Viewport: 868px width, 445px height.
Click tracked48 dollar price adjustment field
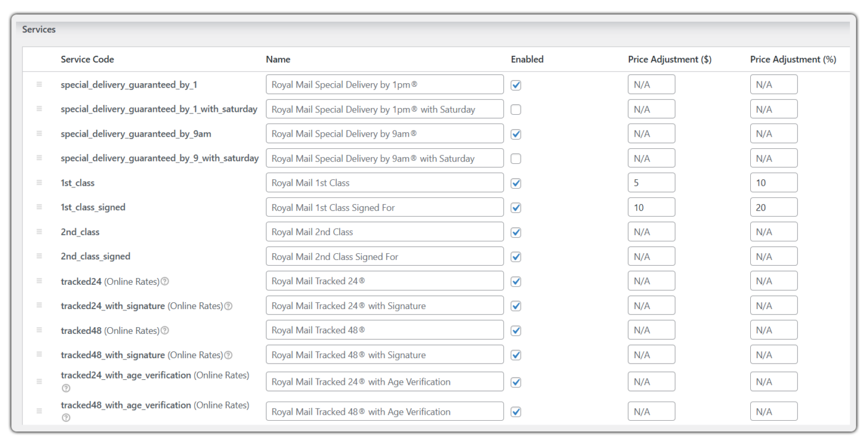[x=652, y=330]
